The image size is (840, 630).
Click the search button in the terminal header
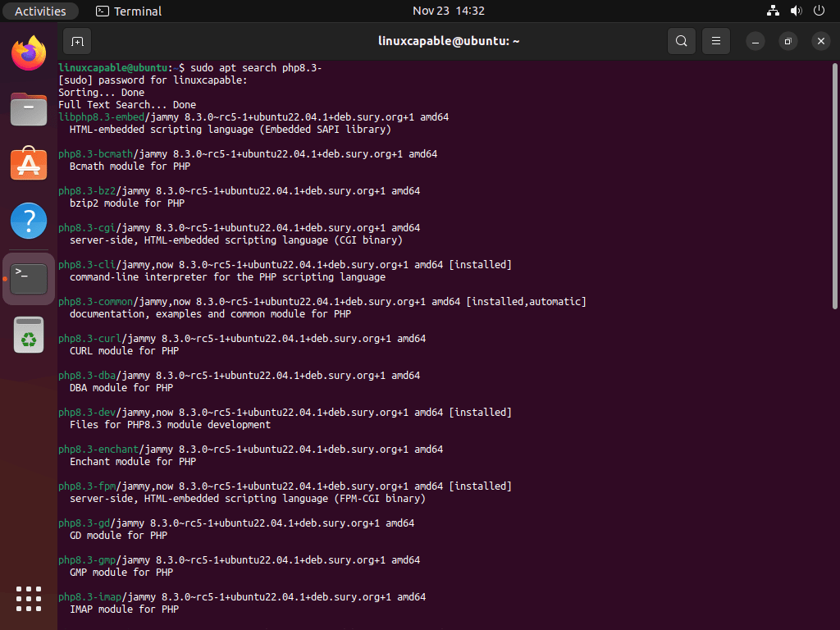coord(681,40)
